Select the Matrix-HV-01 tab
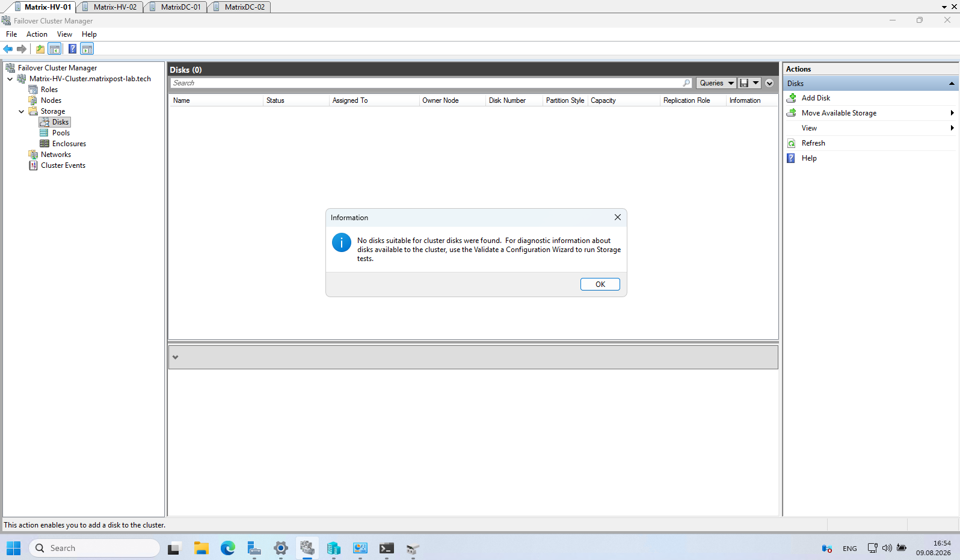The height and width of the screenshot is (560, 960). 43,7
